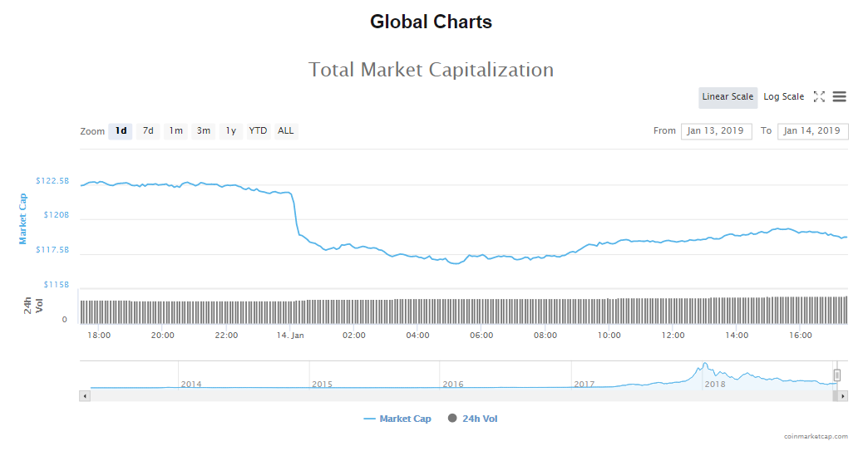Switch to Linear Scale
Viewport: 868px width, 451px height.
727,97
